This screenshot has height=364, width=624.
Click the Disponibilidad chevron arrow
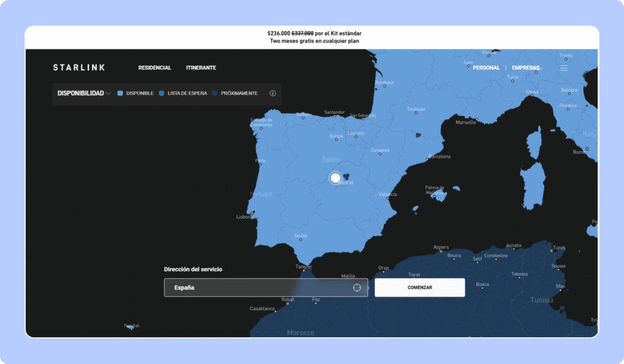108,94
